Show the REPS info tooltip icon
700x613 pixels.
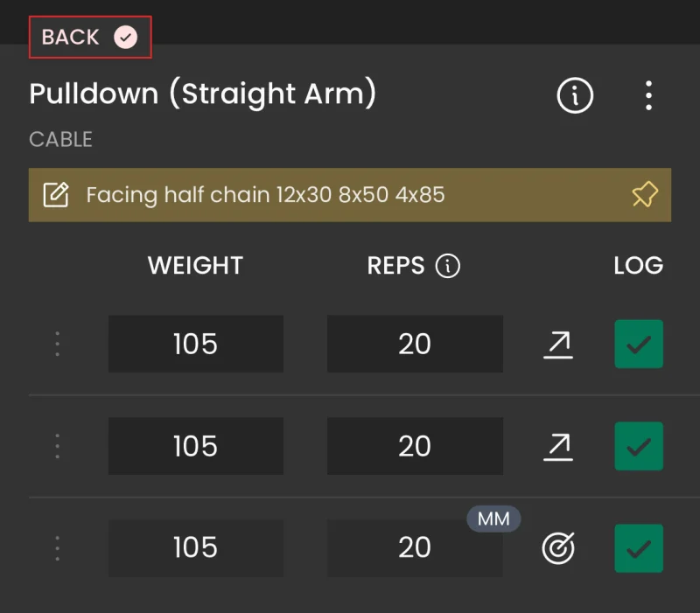[448, 266]
